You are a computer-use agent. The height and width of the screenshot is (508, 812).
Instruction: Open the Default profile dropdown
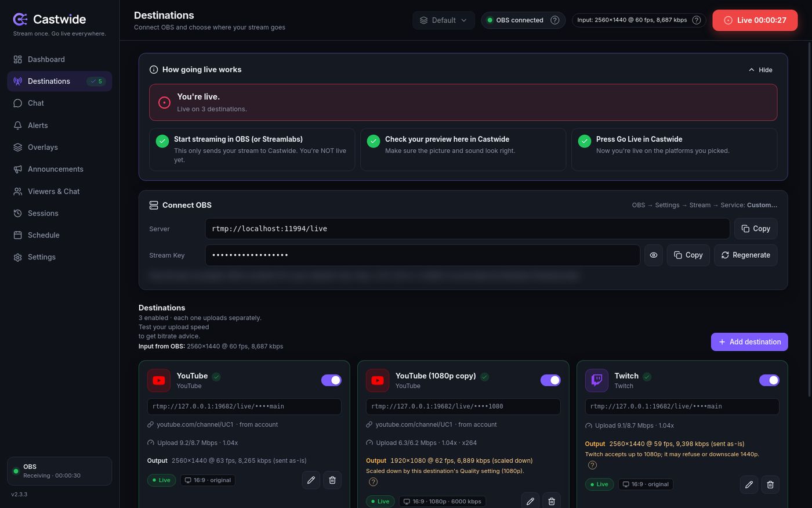pos(444,20)
